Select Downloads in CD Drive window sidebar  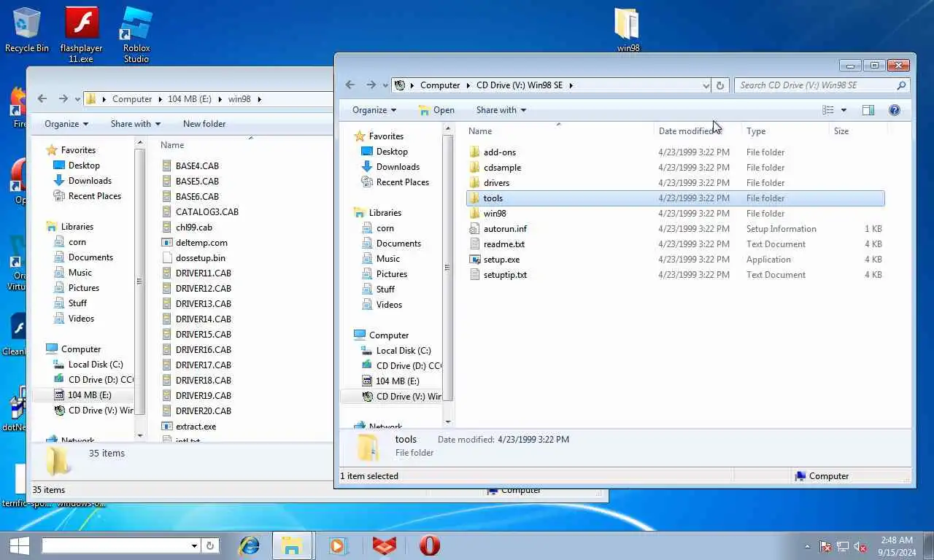point(398,167)
